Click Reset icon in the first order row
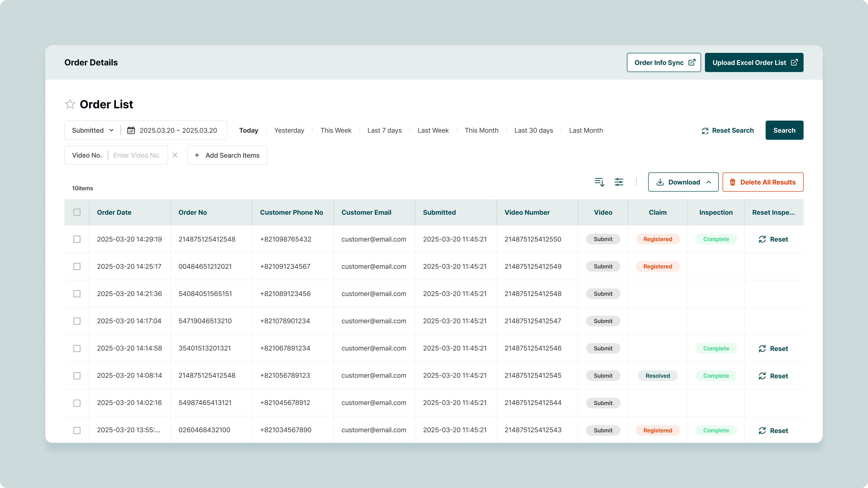The height and width of the screenshot is (488, 868). tap(762, 239)
